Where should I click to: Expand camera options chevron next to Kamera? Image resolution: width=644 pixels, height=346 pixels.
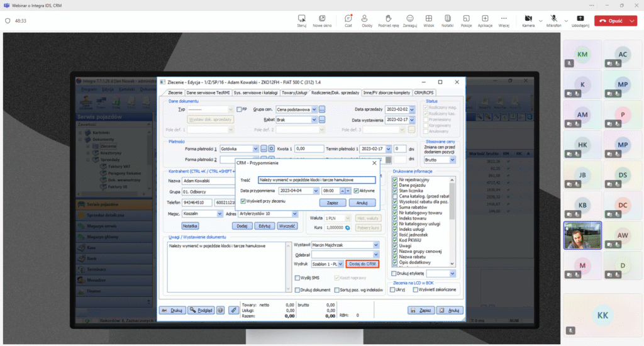point(540,21)
